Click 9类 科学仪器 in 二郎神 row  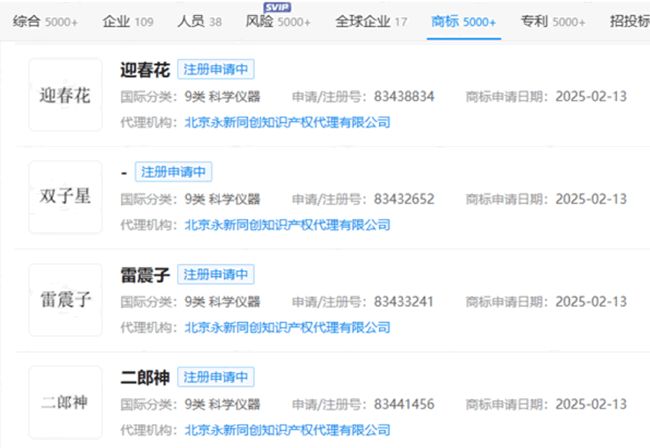click(x=223, y=404)
